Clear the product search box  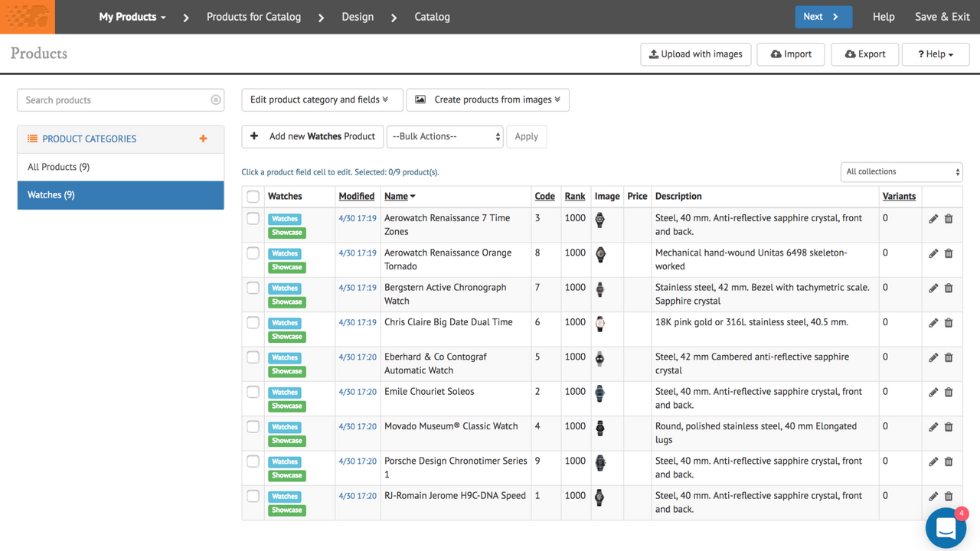pyautogui.click(x=216, y=100)
